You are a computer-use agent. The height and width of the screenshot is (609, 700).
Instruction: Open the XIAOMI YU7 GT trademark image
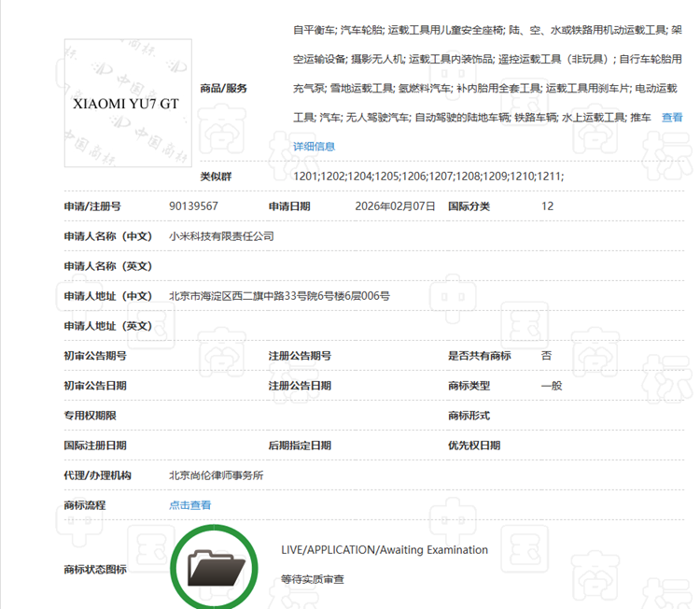click(128, 103)
